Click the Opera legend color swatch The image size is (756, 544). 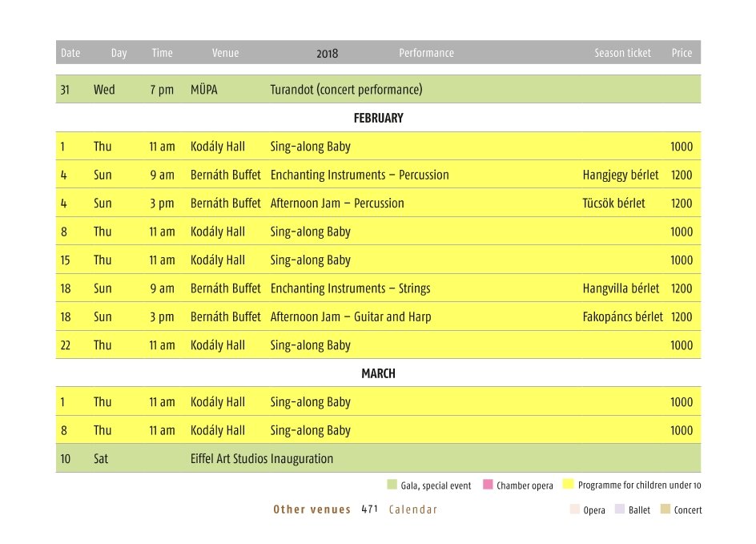point(574,510)
